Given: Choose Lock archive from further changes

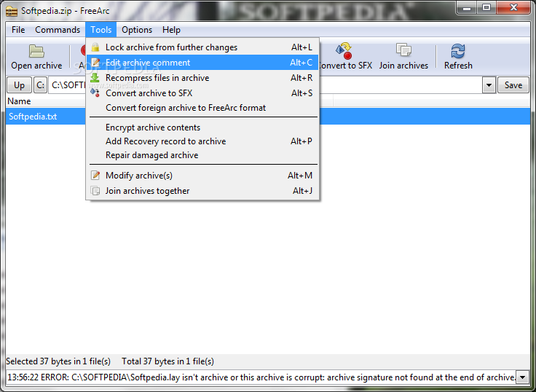Looking at the screenshot, I should 202,47.
